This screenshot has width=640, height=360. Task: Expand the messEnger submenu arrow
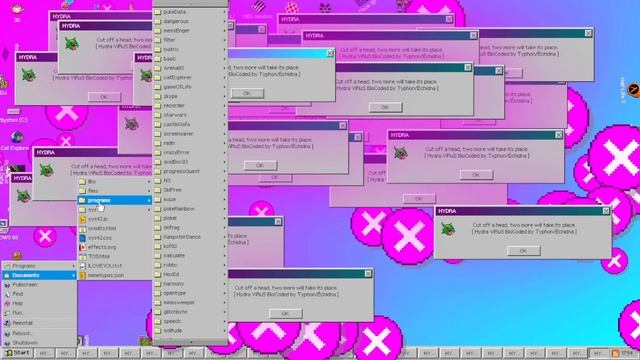tap(225, 31)
